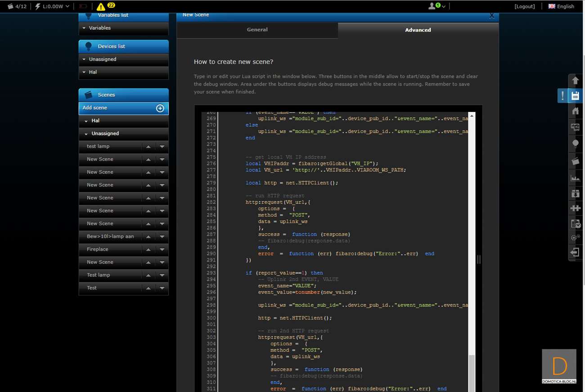Open the energy chart icon in right sidebar
585x392 pixels.
575,178
